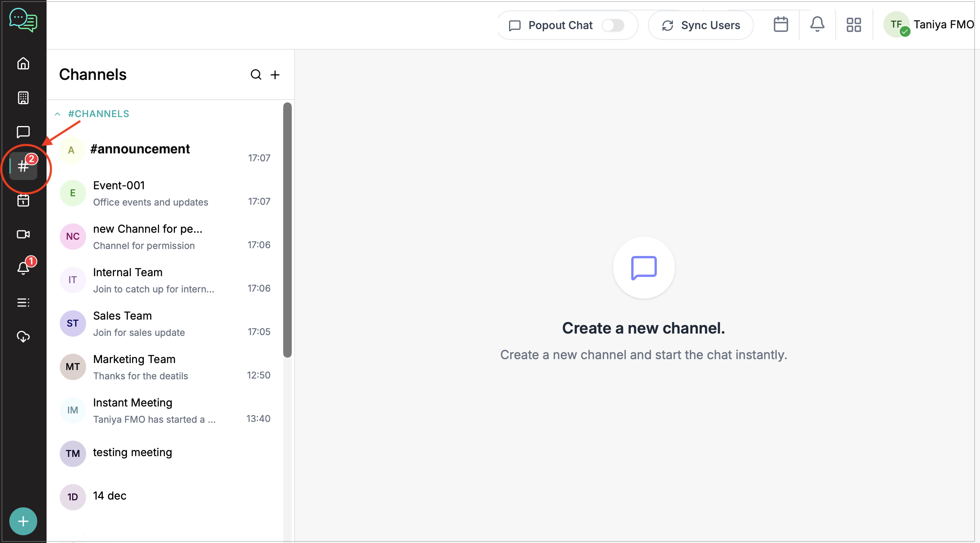Toggle the Popout Chat switch

pyautogui.click(x=613, y=25)
